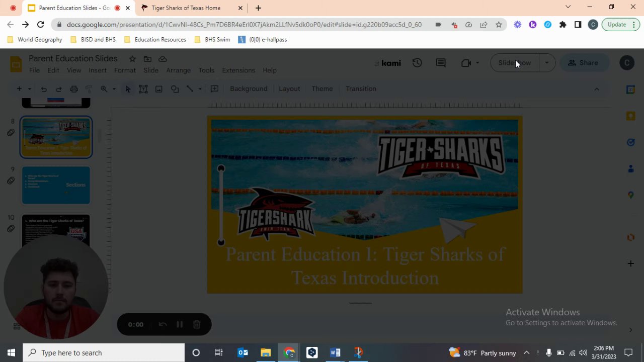Collapse the toolbar with the chevron up

(597, 89)
